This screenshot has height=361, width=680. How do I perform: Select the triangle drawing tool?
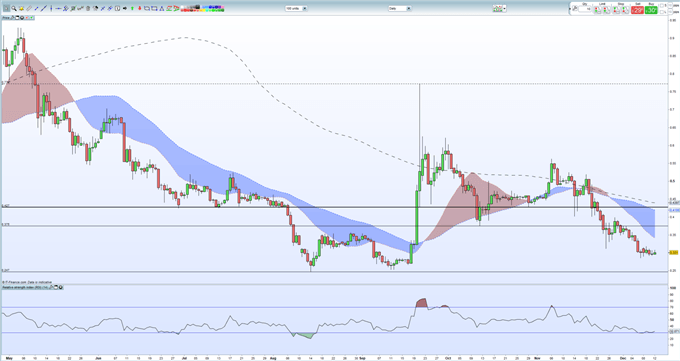[x=162, y=8]
